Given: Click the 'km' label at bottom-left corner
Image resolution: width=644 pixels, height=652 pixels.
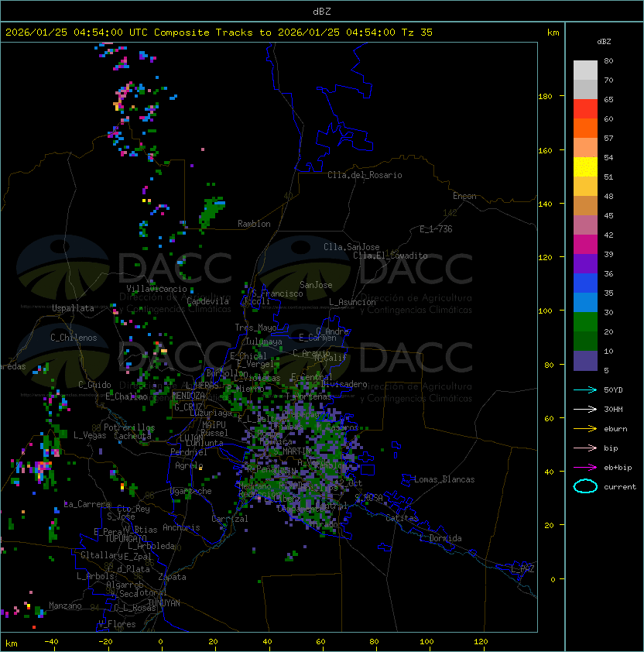Looking at the screenshot, I should pos(12,643).
